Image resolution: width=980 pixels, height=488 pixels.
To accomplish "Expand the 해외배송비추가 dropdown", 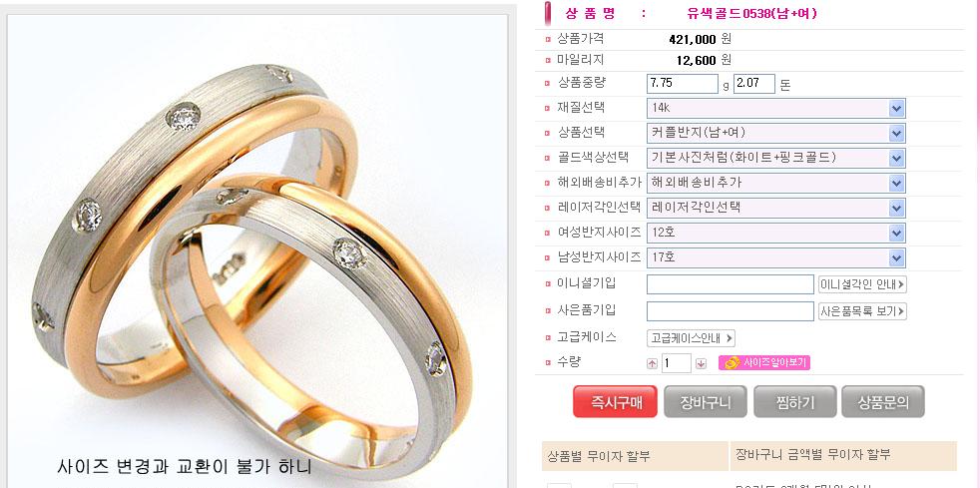I will pyautogui.click(x=775, y=183).
